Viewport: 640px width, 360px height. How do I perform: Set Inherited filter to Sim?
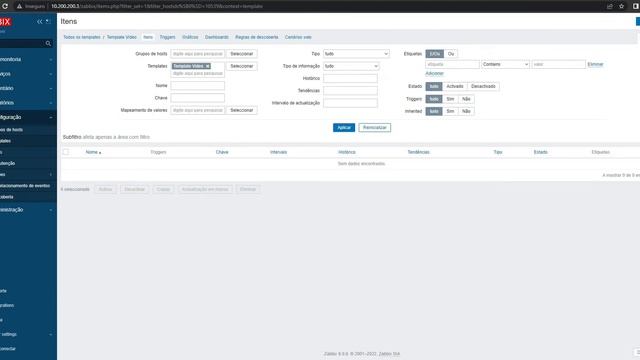click(450, 111)
